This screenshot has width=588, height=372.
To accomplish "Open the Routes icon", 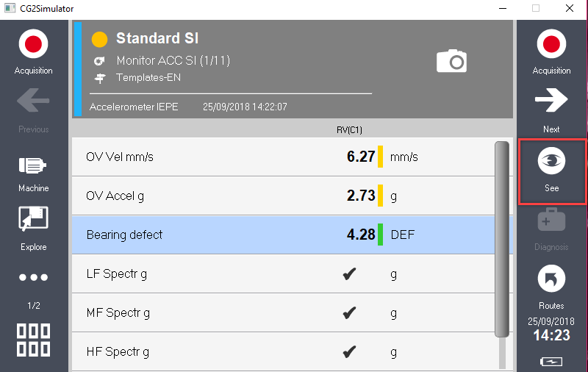I will coord(551,279).
